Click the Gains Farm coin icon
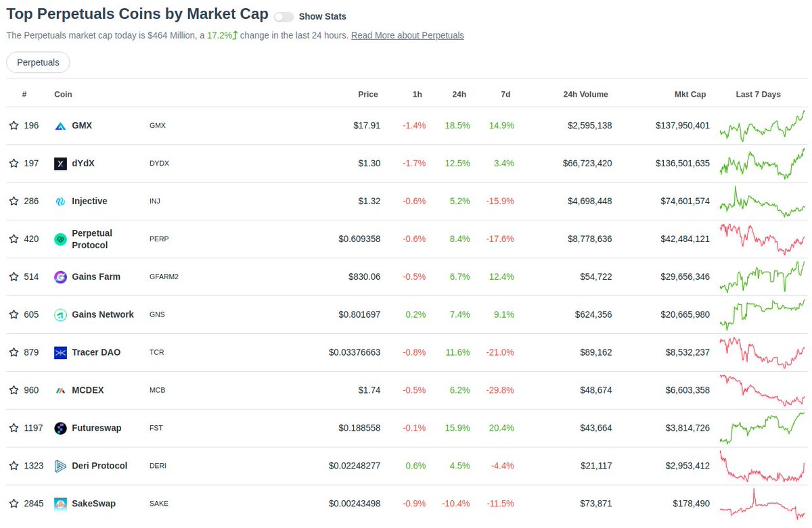Screen dimensions: 812x528 (59, 277)
